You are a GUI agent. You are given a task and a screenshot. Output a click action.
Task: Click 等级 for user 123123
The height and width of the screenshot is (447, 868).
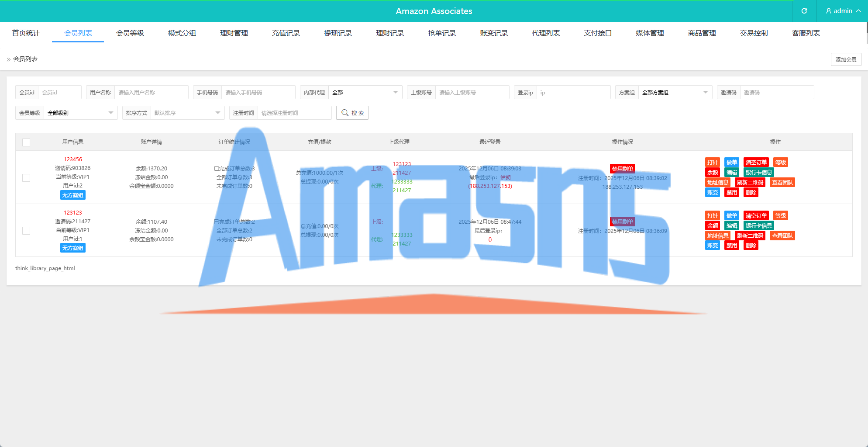click(781, 216)
